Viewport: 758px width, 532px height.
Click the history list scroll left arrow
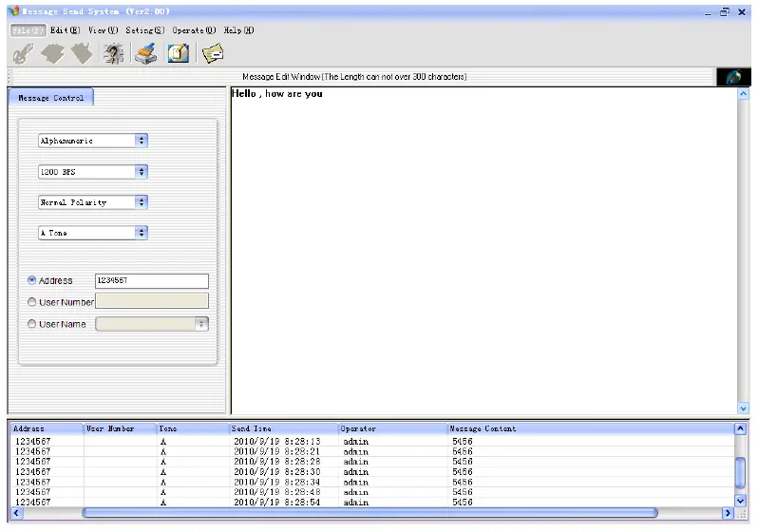(16, 513)
